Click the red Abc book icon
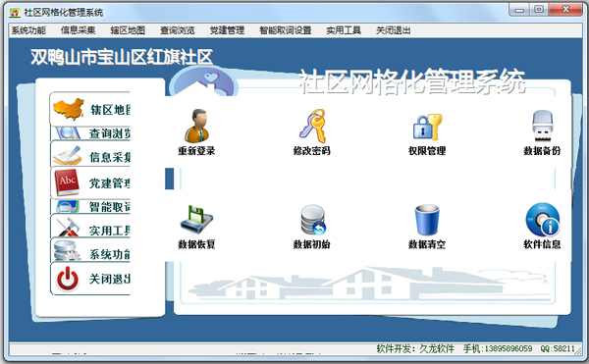Image resolution: width=589 pixels, height=364 pixels. click(x=67, y=182)
